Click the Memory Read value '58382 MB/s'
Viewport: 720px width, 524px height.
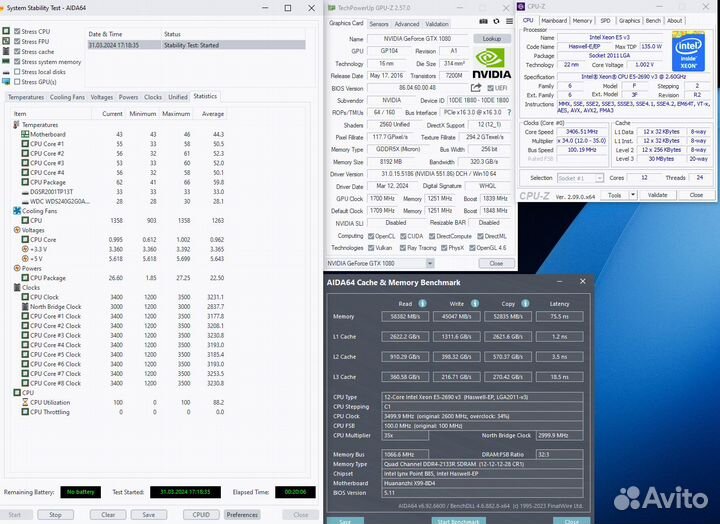click(405, 316)
